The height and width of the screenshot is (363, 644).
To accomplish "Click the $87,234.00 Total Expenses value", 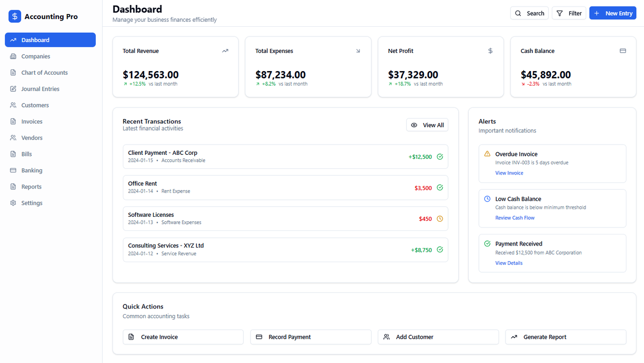I will (x=280, y=75).
